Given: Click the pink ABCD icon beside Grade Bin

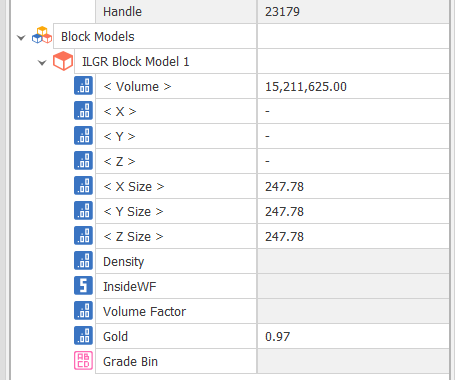Looking at the screenshot, I should click(x=83, y=361).
